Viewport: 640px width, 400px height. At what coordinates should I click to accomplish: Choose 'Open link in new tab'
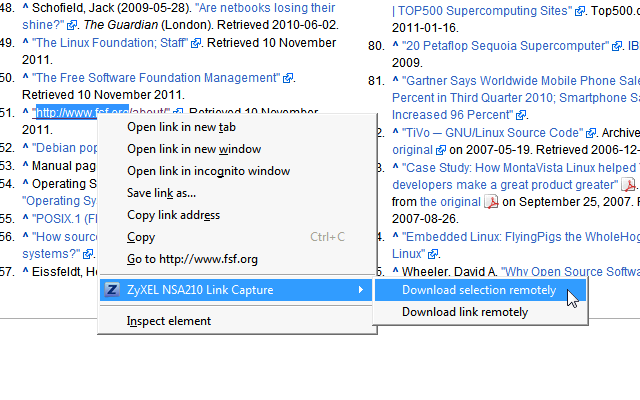click(x=181, y=127)
